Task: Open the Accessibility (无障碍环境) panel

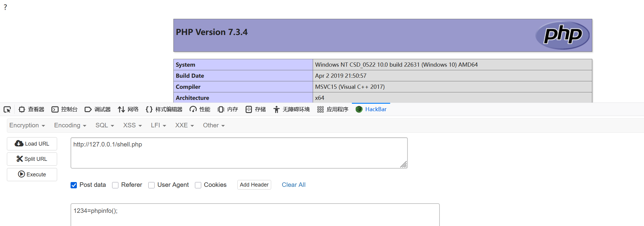Action: point(292,109)
